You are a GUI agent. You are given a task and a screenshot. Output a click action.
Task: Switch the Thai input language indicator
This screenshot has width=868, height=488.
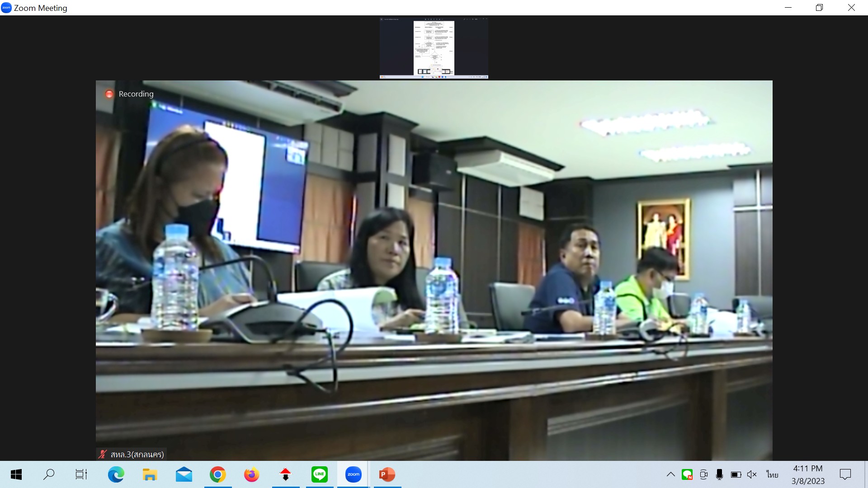772,474
